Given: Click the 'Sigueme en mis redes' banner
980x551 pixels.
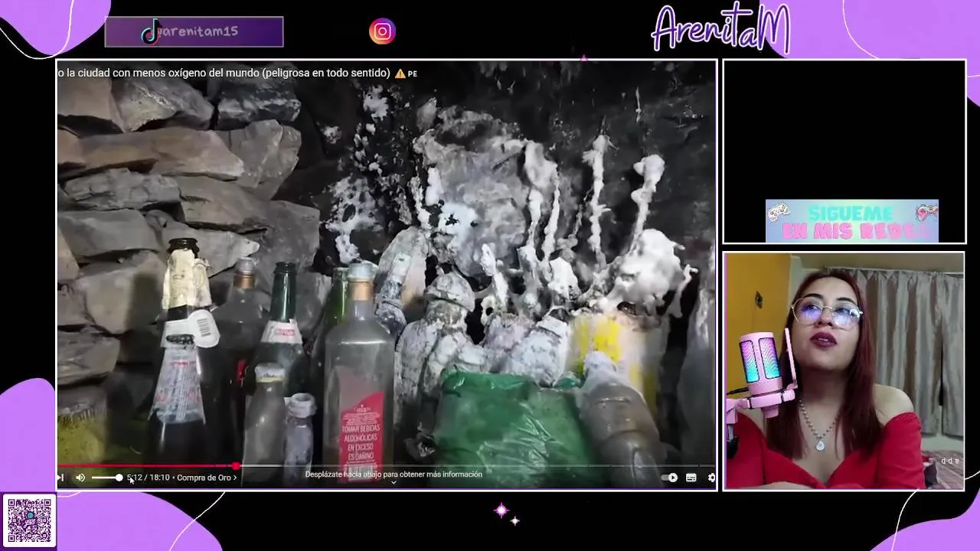Looking at the screenshot, I should click(851, 221).
